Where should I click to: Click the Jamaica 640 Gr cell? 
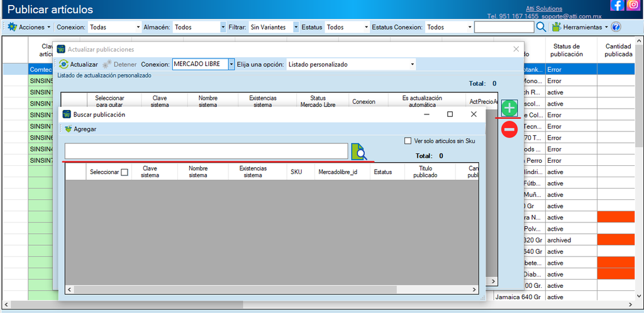pos(519,297)
